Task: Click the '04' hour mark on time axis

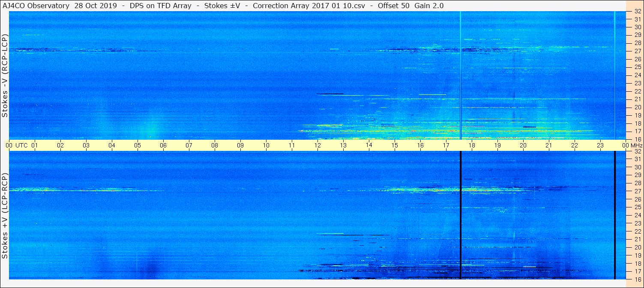Action: point(112,145)
